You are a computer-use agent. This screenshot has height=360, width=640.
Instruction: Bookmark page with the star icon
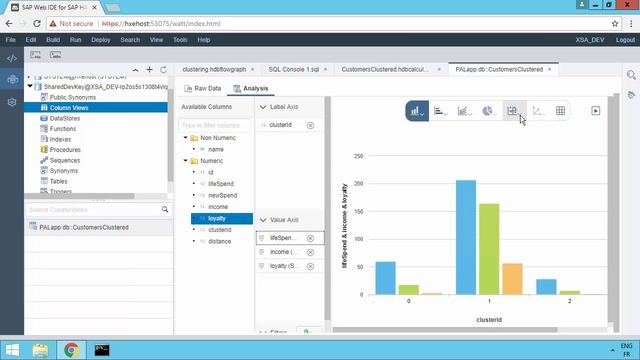pos(615,24)
